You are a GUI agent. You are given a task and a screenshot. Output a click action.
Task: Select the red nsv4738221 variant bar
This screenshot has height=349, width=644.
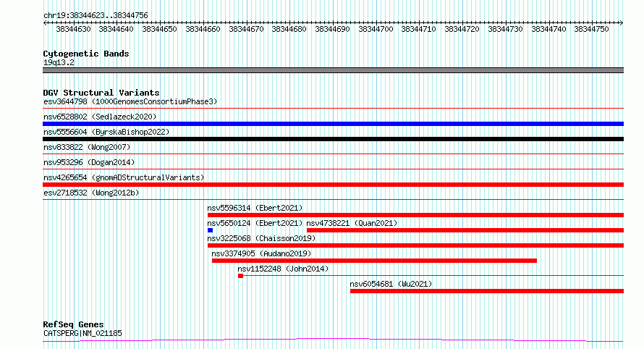(x=465, y=230)
